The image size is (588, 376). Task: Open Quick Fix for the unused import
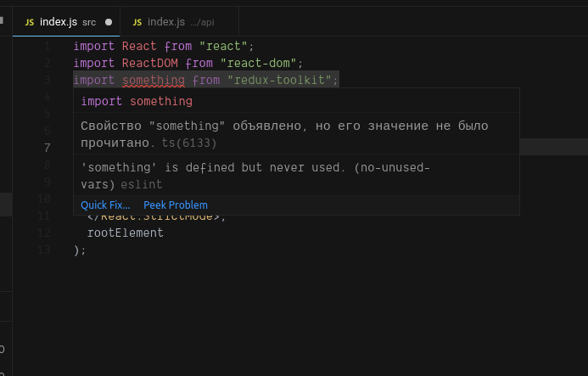click(x=105, y=205)
